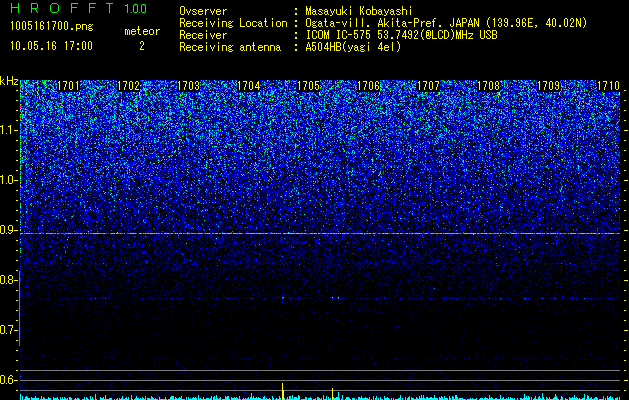Click the 1.0 kHz axis label

tap(8, 180)
